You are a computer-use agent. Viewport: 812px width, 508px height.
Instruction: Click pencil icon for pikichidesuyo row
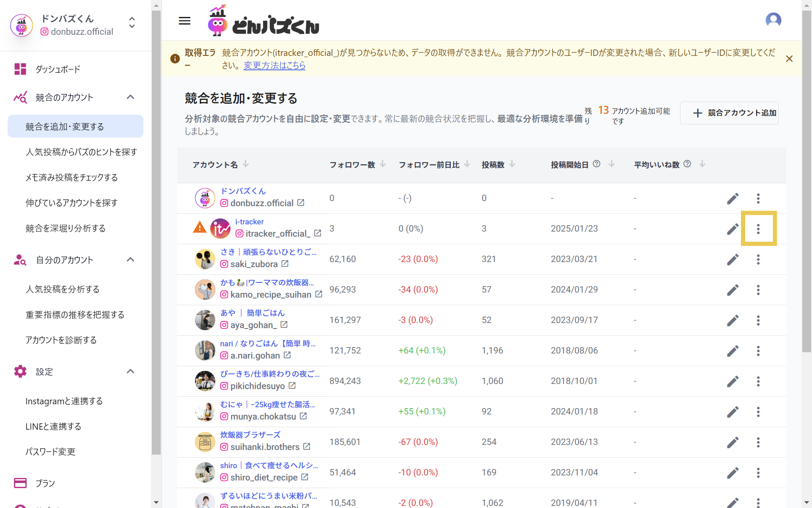coord(732,381)
